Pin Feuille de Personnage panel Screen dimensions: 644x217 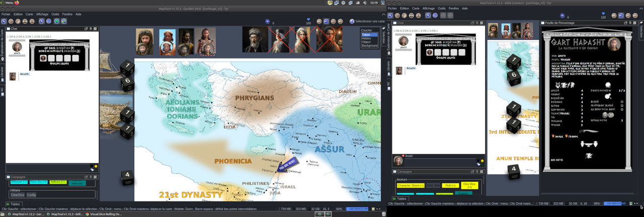click(x=630, y=23)
